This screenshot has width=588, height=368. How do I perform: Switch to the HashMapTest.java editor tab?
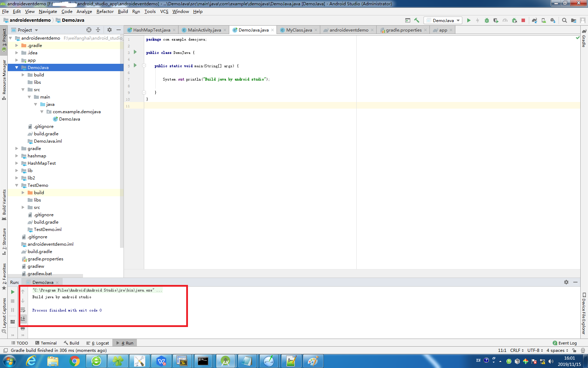(x=152, y=30)
